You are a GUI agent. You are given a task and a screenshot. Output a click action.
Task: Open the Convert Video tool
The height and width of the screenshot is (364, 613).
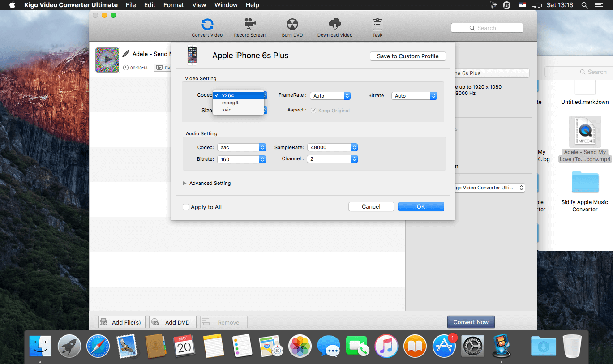[x=207, y=28]
